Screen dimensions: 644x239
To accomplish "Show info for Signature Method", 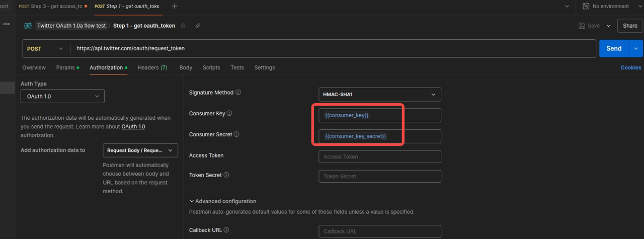I will (238, 93).
